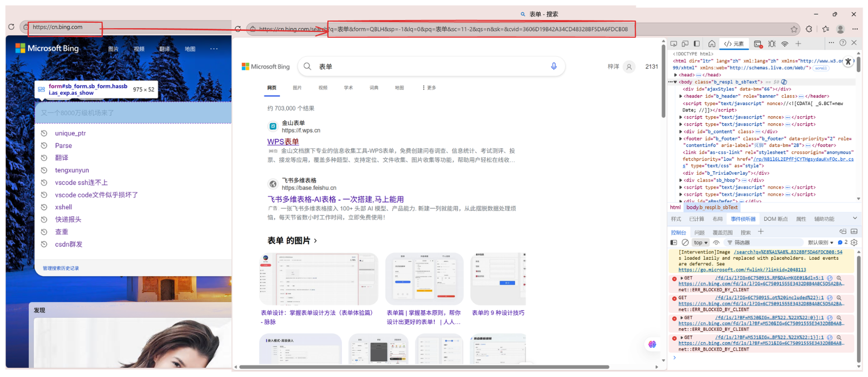868x377 pixels.
Task: Open the 表单设计 image thumbnail from 脉脉
Action: click(x=319, y=279)
